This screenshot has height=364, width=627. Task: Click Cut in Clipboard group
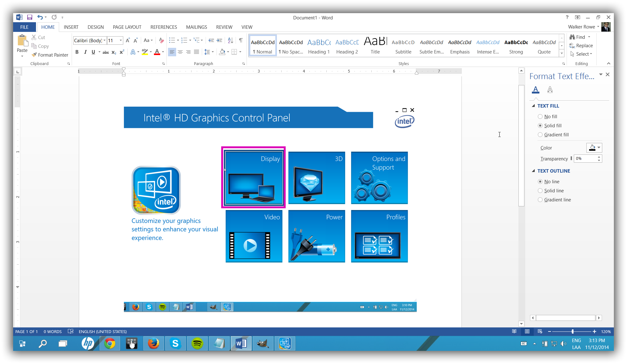(x=38, y=37)
